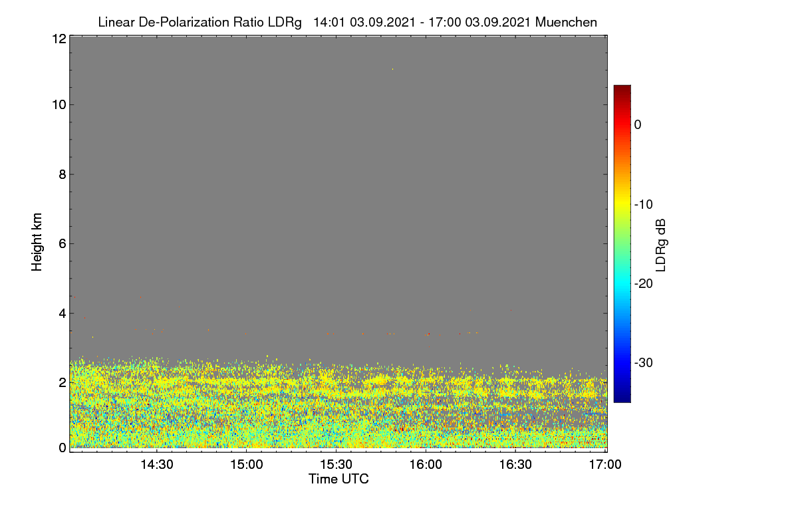Select the 4 km height label

(x=61, y=313)
